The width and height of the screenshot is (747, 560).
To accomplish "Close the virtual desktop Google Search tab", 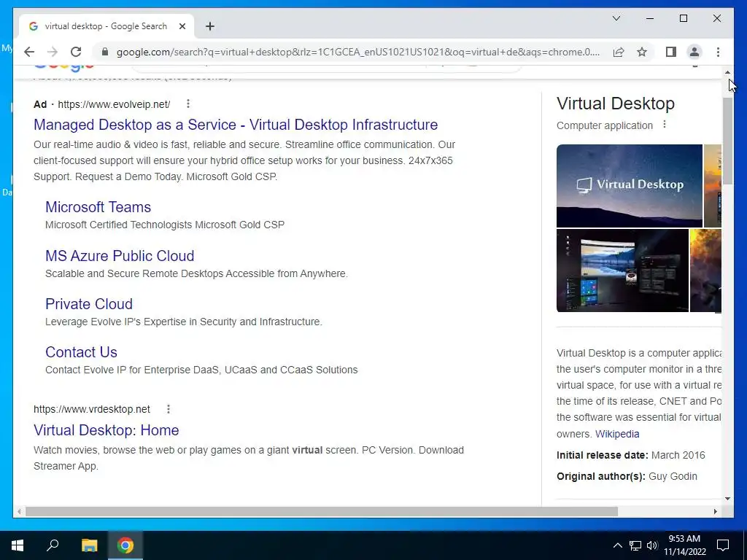I will (x=182, y=26).
